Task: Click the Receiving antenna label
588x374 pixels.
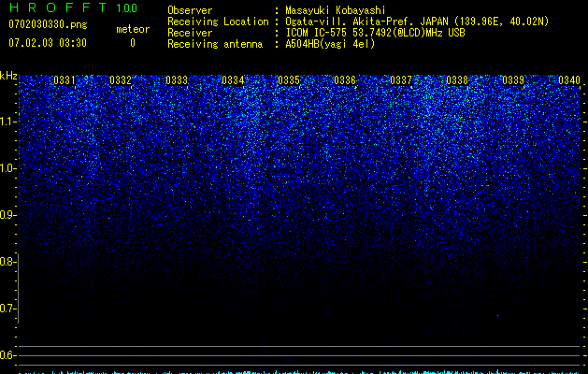Action: tap(215, 44)
